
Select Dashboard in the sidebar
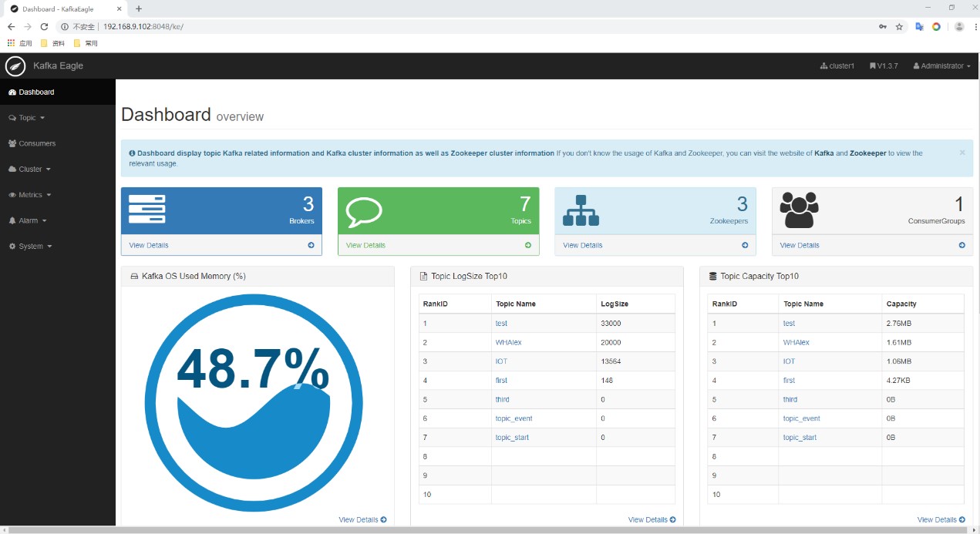(36, 92)
